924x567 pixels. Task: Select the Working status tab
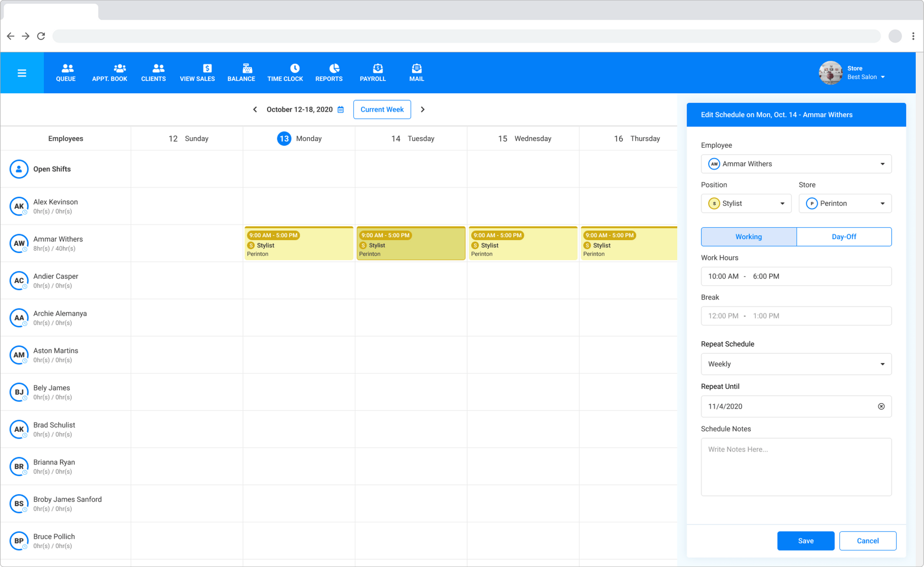pos(748,236)
